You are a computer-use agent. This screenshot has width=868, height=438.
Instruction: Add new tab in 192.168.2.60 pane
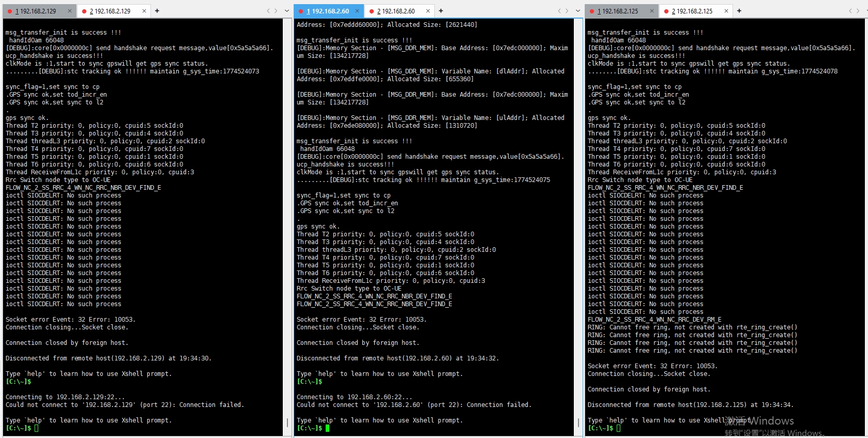(x=441, y=11)
